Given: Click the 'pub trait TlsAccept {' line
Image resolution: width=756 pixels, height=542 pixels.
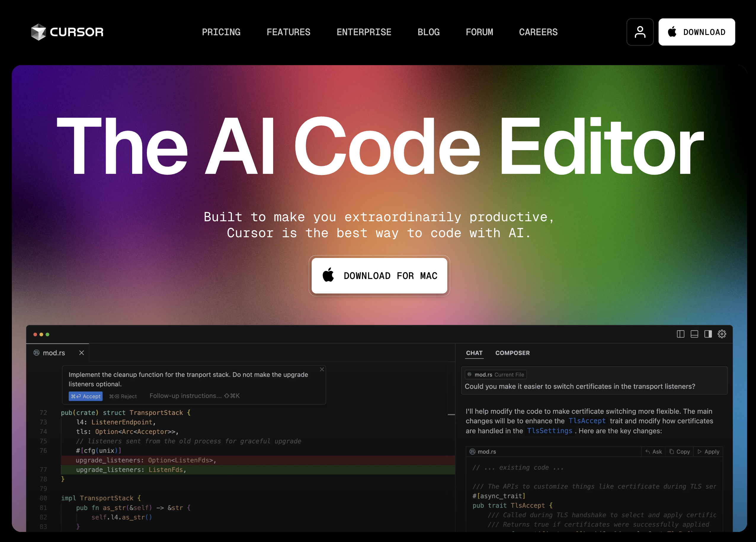Looking at the screenshot, I should pyautogui.click(x=512, y=505).
